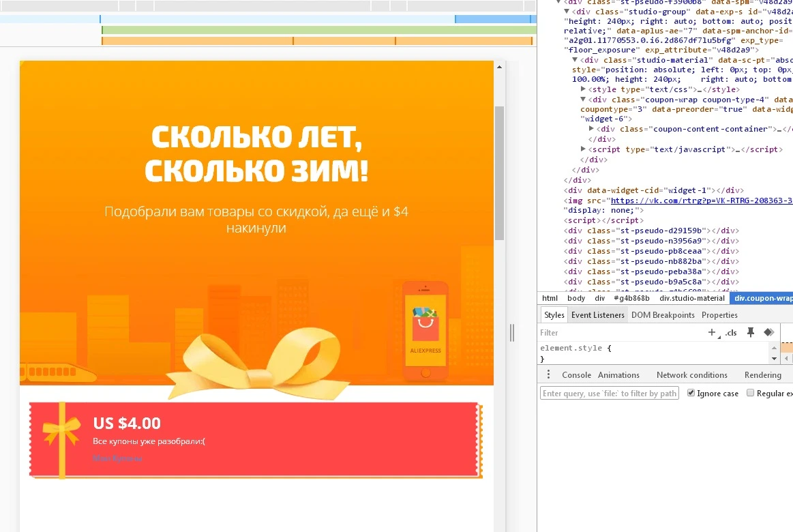Viewport: 793px width, 532px height.
Task: Click the diamond icon in Styles toolbar
Action: coord(768,332)
